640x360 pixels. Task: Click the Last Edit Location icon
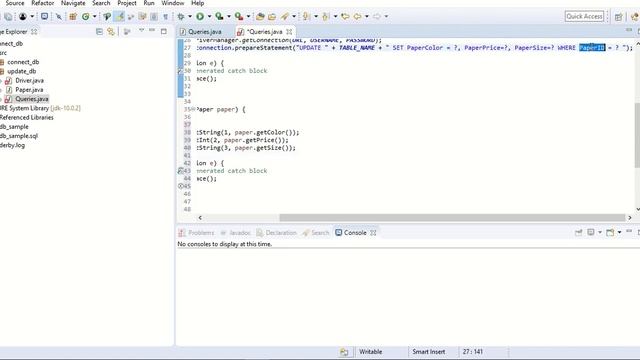(345, 16)
